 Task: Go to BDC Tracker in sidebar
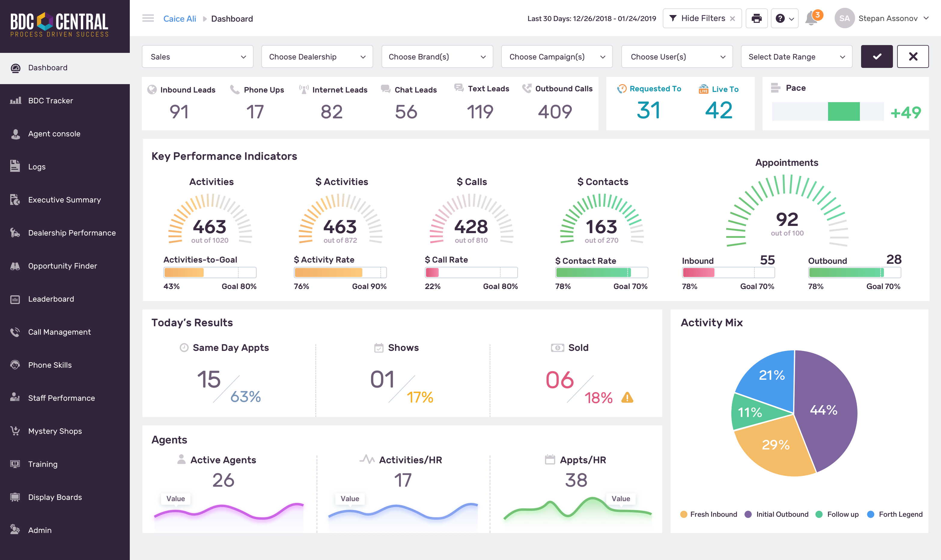point(50,101)
